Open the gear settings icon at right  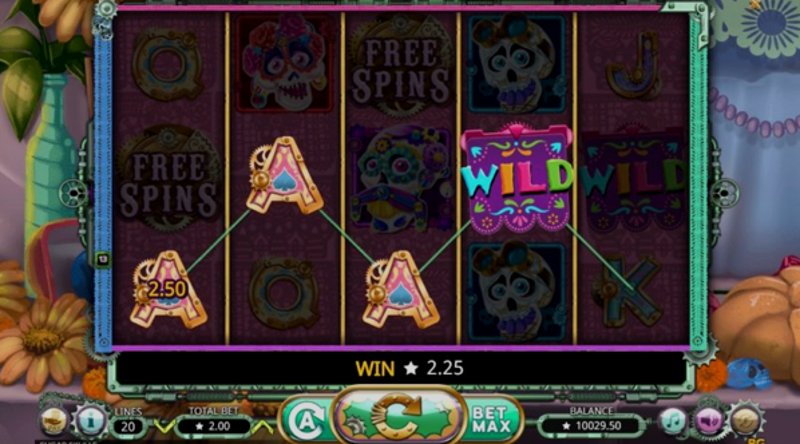tap(745, 421)
